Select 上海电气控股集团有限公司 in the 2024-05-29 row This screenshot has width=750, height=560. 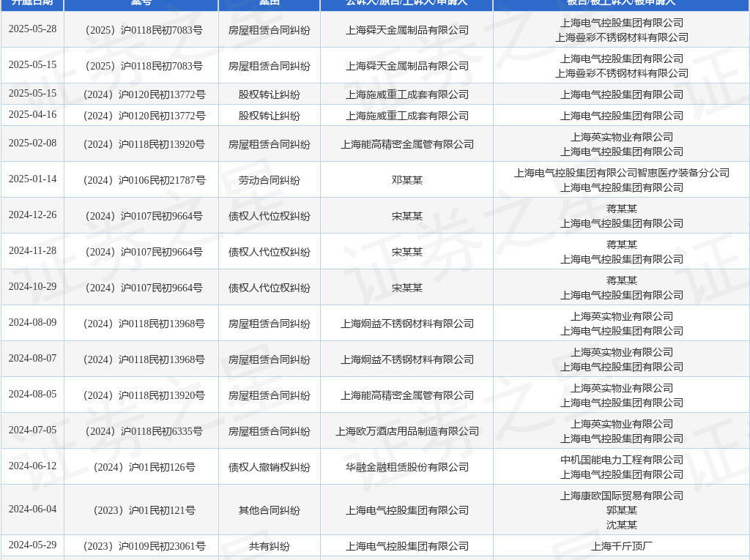[407, 546]
